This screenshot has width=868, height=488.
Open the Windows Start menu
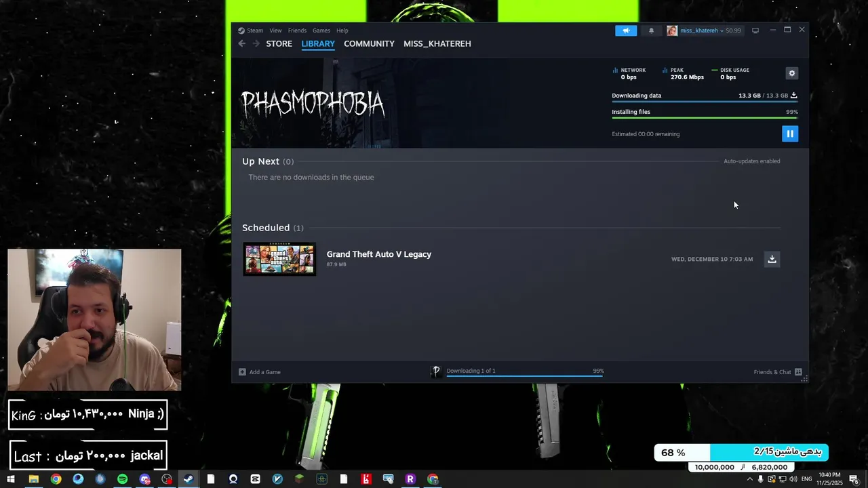tap(11, 479)
